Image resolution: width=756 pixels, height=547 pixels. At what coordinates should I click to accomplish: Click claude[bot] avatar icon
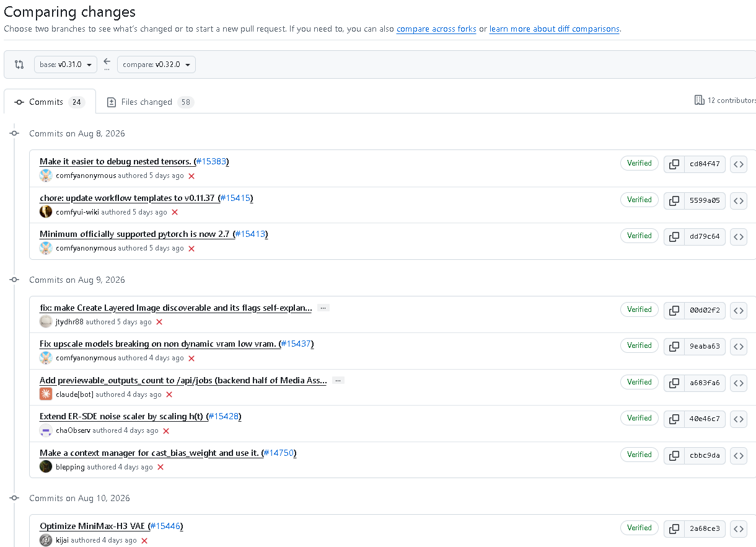46,394
